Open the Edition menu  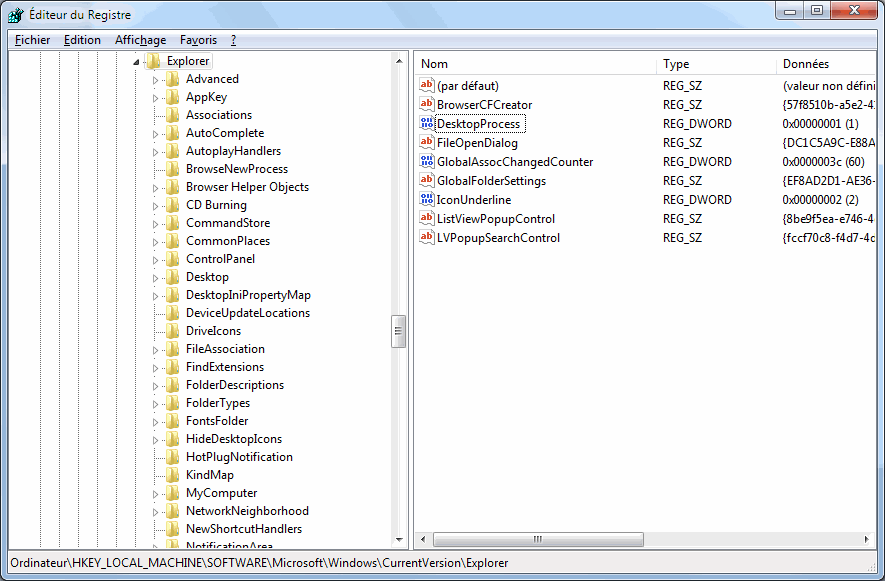pyautogui.click(x=82, y=40)
